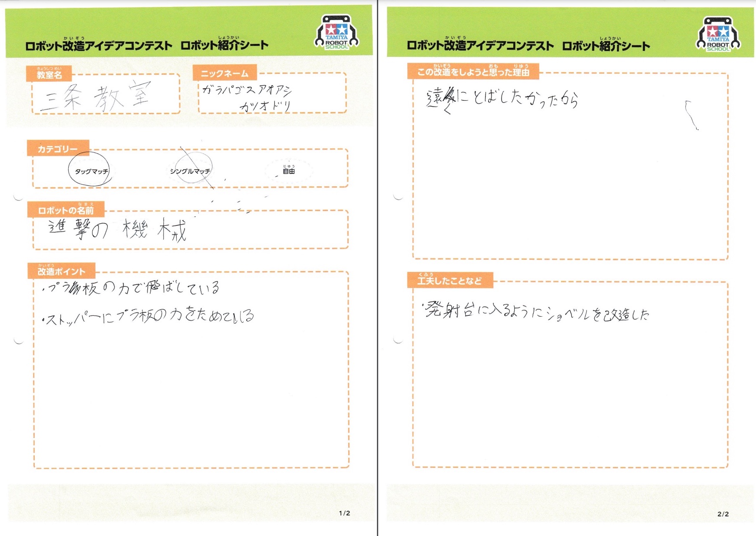Click the page 1 header title ロボット改造アイデアコンテスト

[x=99, y=45]
